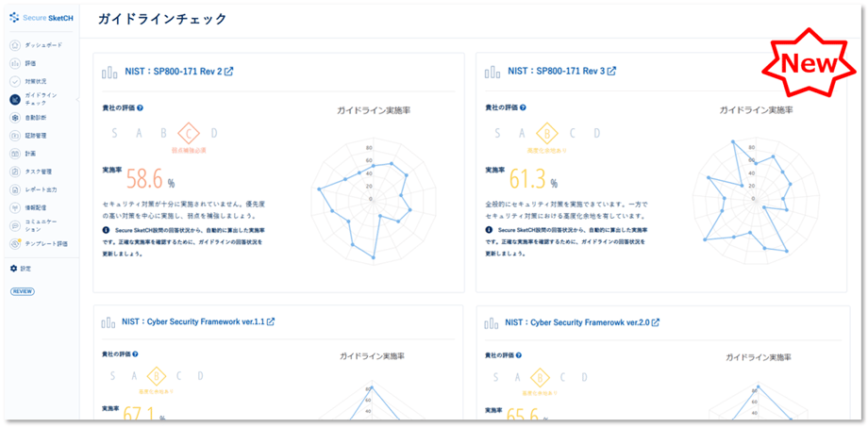The height and width of the screenshot is (427, 868).
Task: Click help icon beside 貴社の評価 in Framework ver.1.1 card
Action: (135, 354)
